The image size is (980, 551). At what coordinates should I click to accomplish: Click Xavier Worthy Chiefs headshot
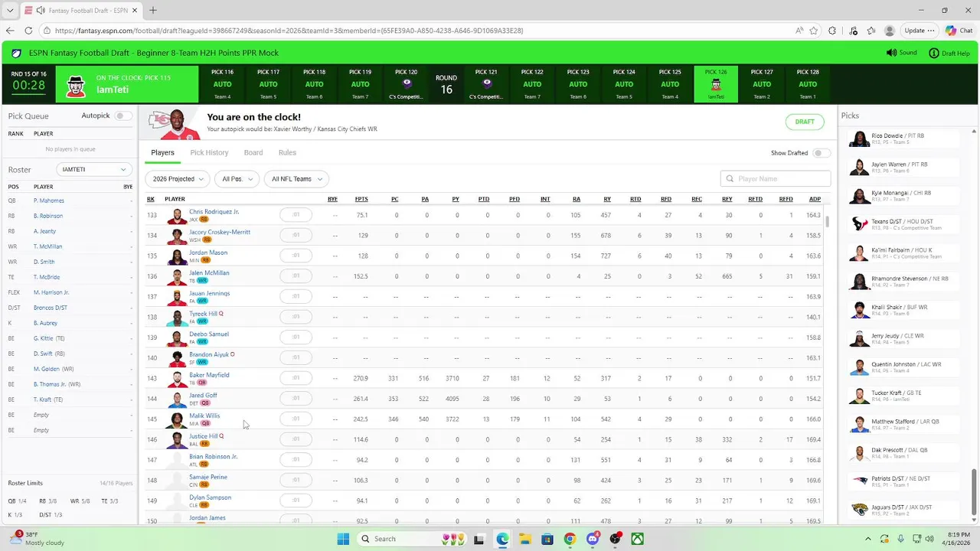point(175,122)
